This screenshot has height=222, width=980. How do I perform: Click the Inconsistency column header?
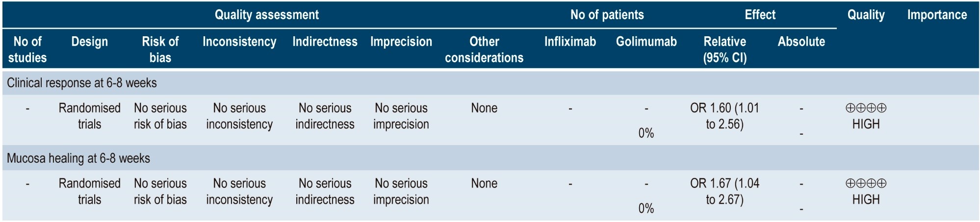[x=239, y=42]
